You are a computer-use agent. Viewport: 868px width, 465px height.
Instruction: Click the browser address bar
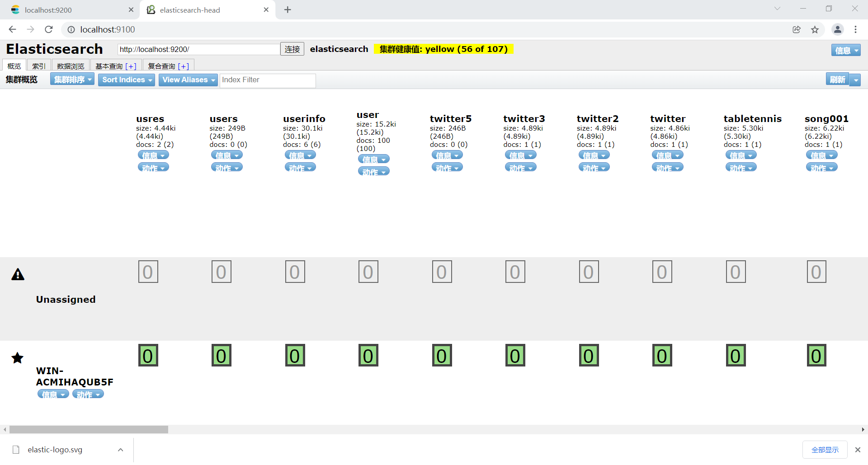[425, 29]
